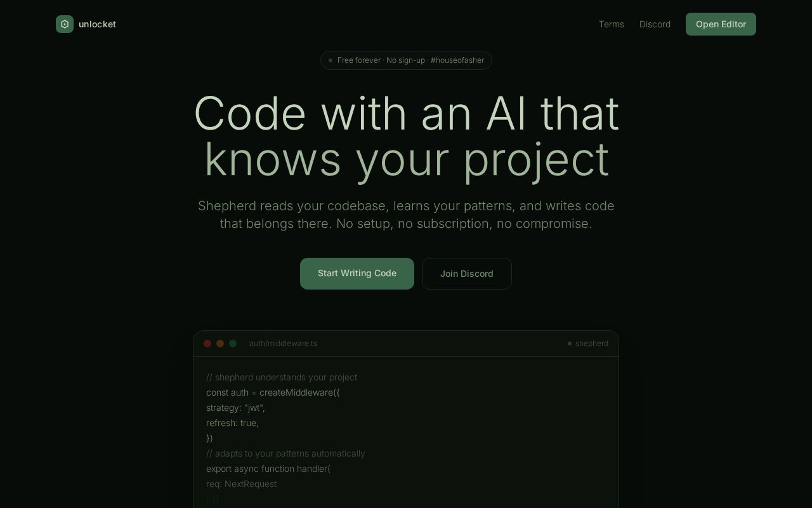
Task: Click the main headline 'Code with an AI that'
Action: [406, 114]
